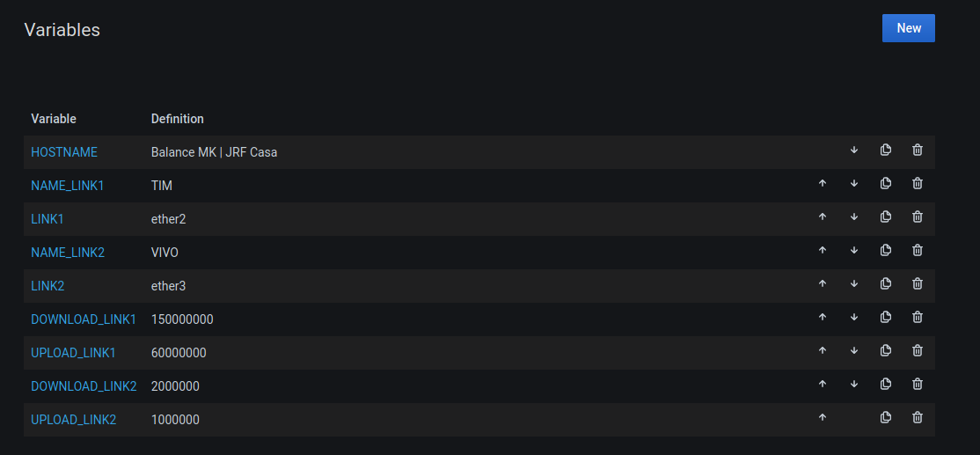
Task: Click the VIVO definition cell
Action: pyautogui.click(x=165, y=253)
